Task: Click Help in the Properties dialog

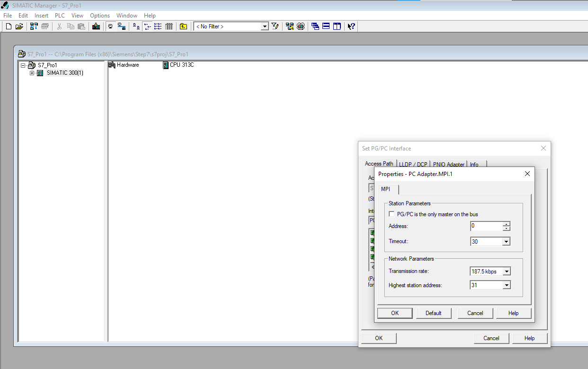Action: pos(514,313)
